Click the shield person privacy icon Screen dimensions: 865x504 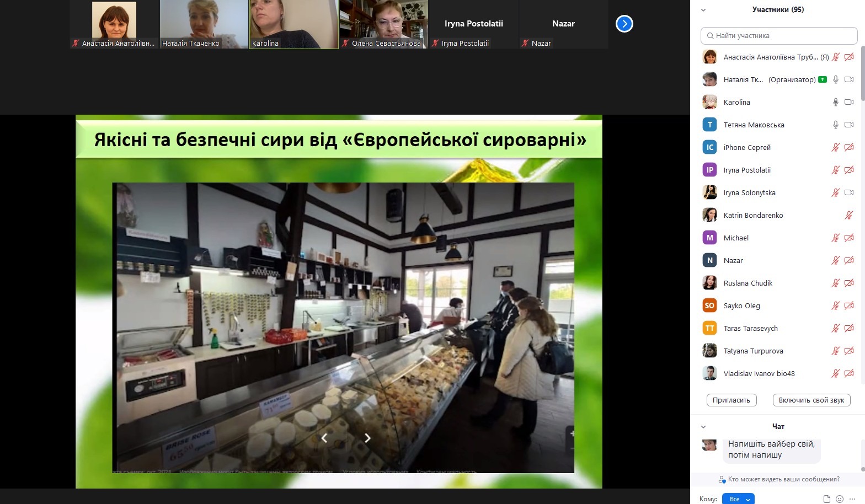(x=722, y=479)
